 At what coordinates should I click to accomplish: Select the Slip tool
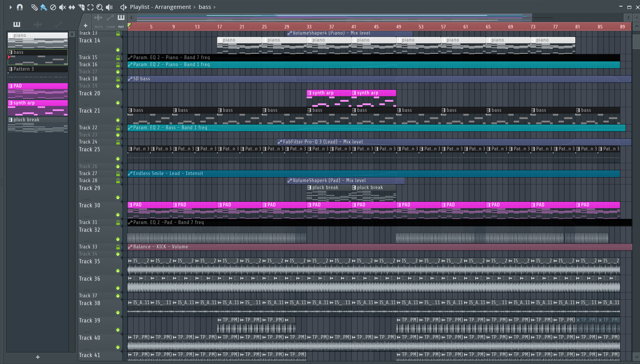coord(72,7)
